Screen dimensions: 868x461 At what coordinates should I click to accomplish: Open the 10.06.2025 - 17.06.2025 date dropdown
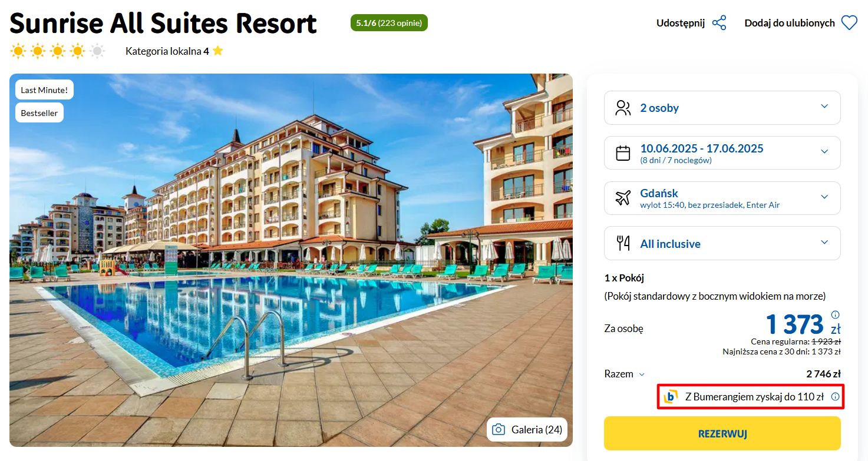coord(722,153)
